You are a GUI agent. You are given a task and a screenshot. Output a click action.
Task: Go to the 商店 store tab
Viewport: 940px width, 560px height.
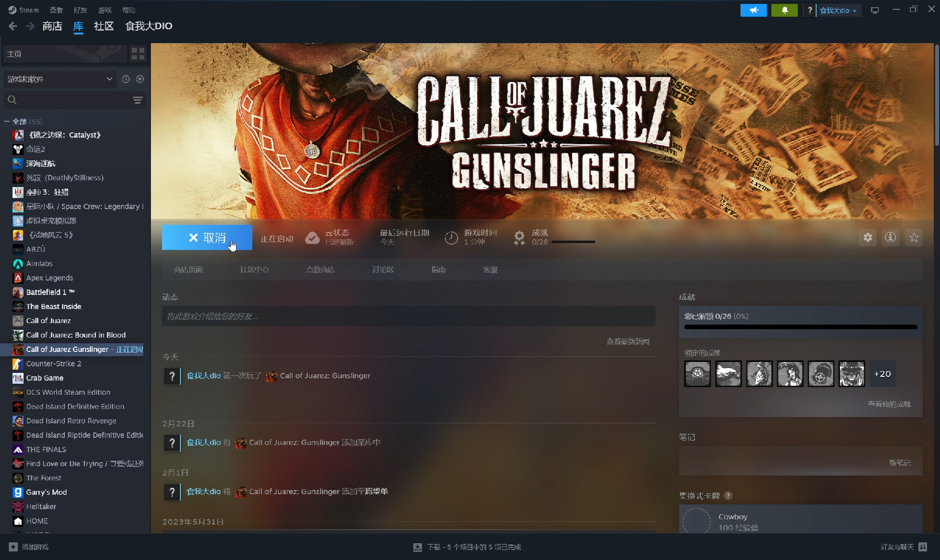pos(52,26)
